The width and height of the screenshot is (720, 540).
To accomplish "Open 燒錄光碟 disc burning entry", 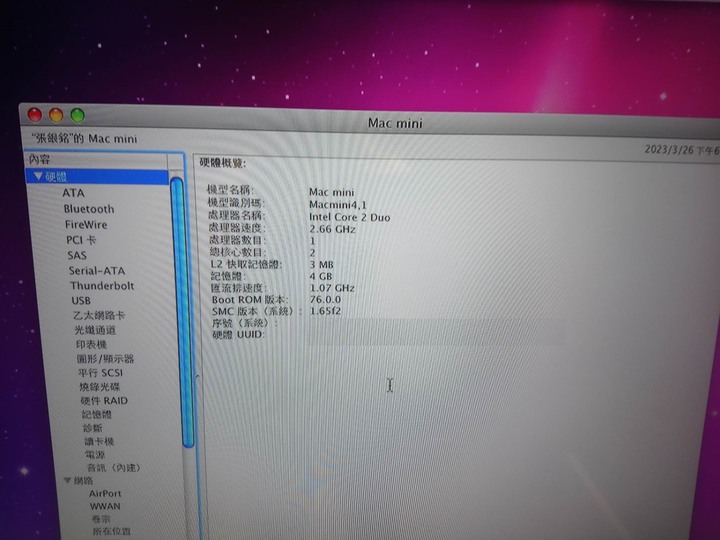I will [100, 387].
